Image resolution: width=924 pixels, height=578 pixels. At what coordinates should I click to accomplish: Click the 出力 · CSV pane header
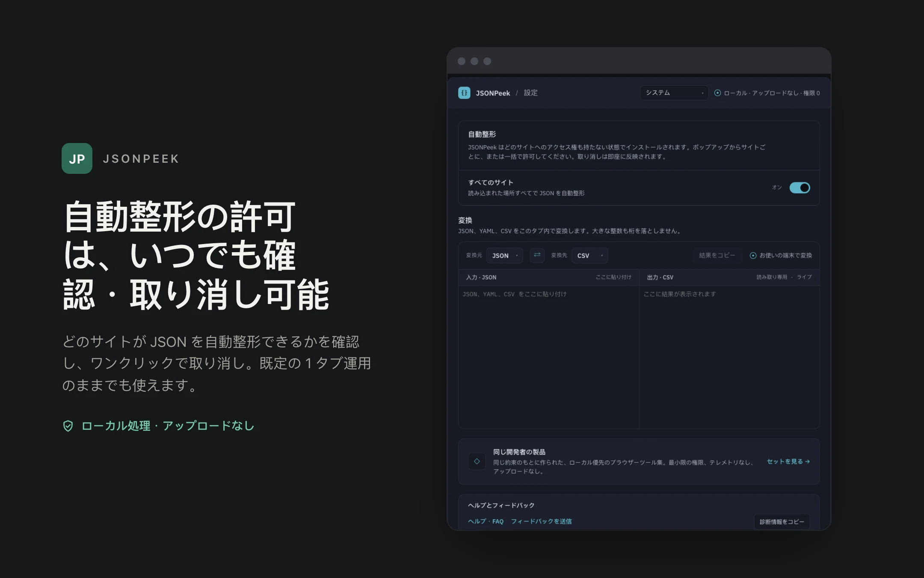pos(660,277)
